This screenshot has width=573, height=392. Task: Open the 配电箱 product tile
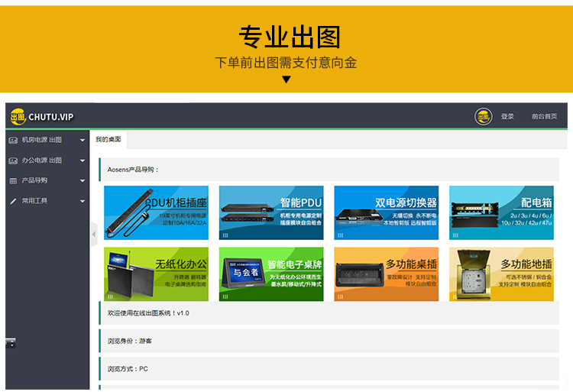(x=501, y=212)
